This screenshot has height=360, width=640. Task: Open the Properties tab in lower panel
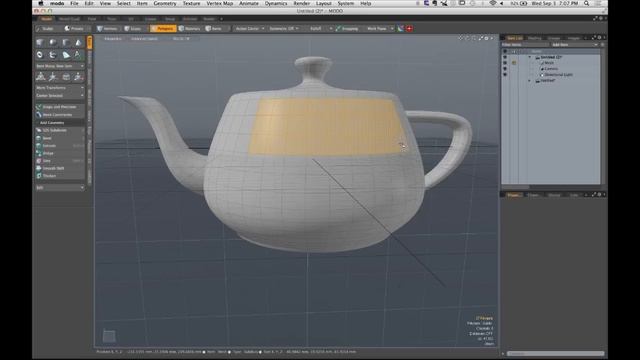pyautogui.click(x=513, y=195)
